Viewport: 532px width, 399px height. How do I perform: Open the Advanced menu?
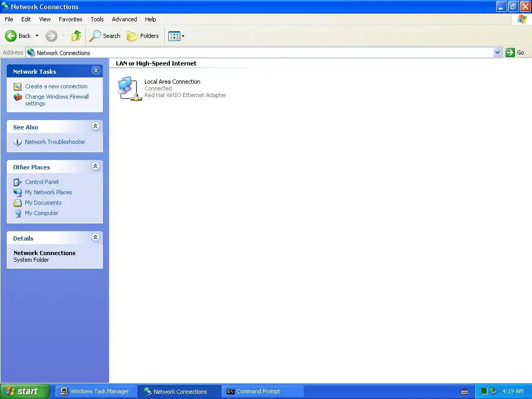click(125, 19)
